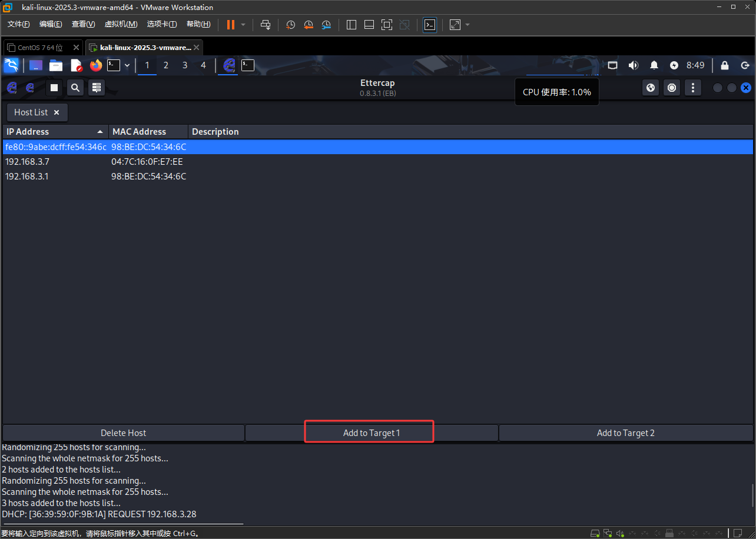Viewport: 756px width, 539px height.
Task: Close the kali-linux-2025.3 VM tab
Action: [197, 48]
